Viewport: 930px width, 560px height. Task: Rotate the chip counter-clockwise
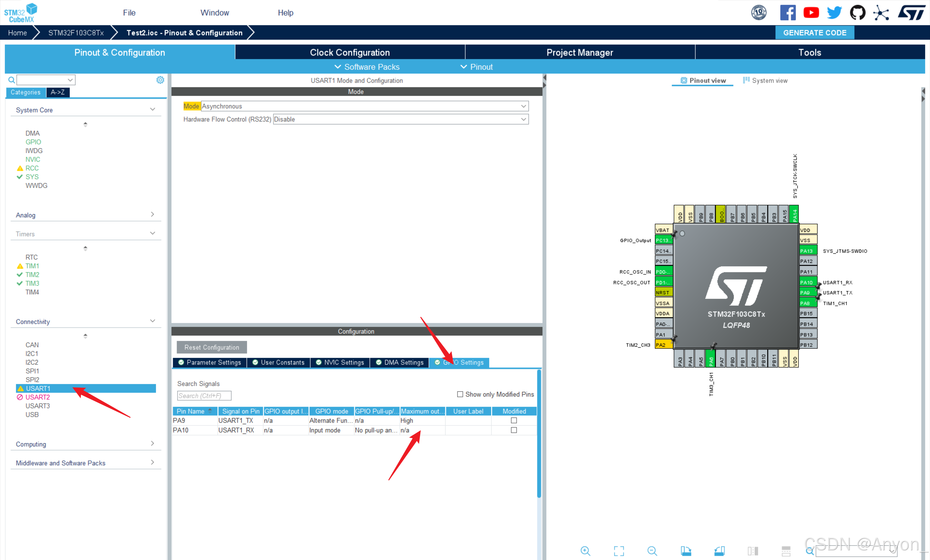719,551
